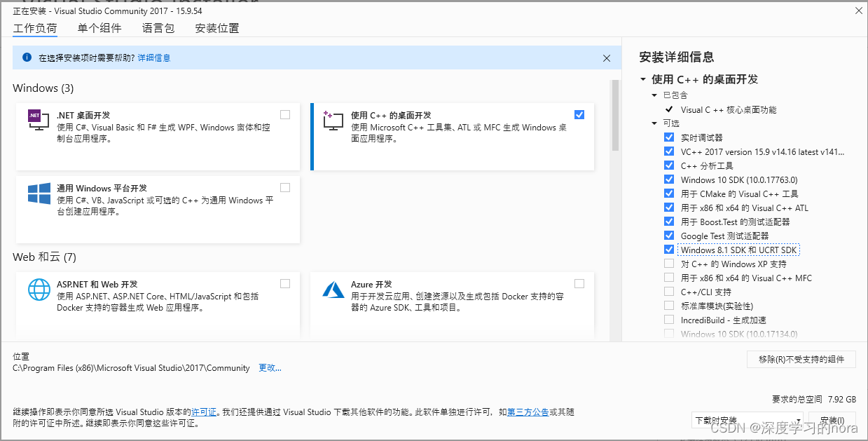The width and height of the screenshot is (868, 441).
Task: Enable the .NET 桌面开发 workload checkbox
Action: point(285,114)
